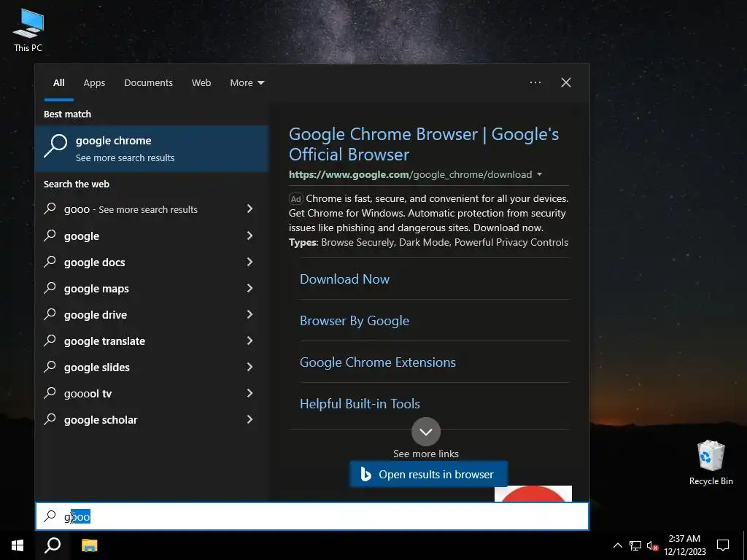Viewport: 747px width, 560px height.
Task: Open the Browser By Google link
Action: click(355, 321)
